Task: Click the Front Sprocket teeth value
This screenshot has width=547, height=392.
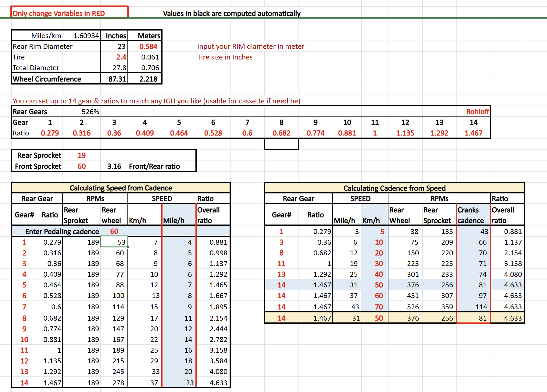Action: 81,166
